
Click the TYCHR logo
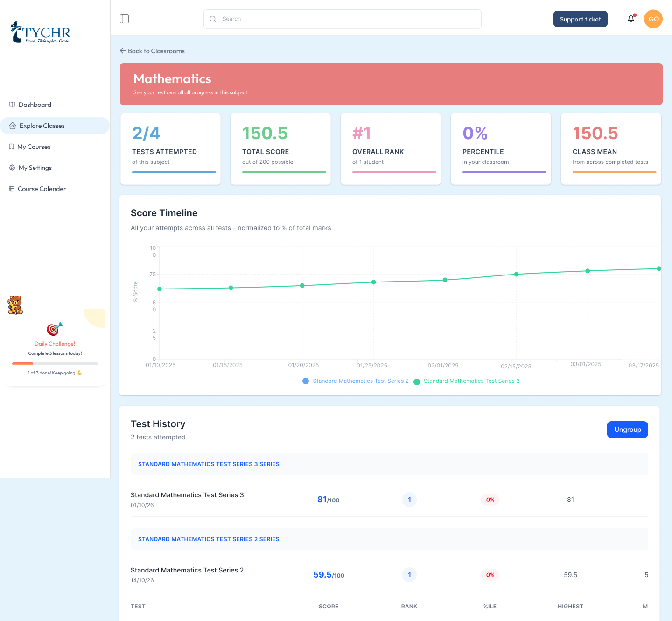40,32
